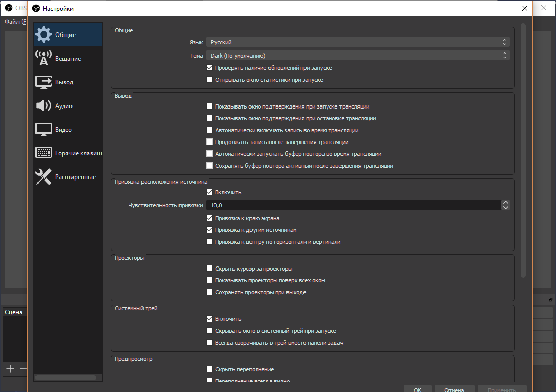Screen dimensions: 556x392
Task: Confirm settings with the OK button
Action: click(417, 389)
